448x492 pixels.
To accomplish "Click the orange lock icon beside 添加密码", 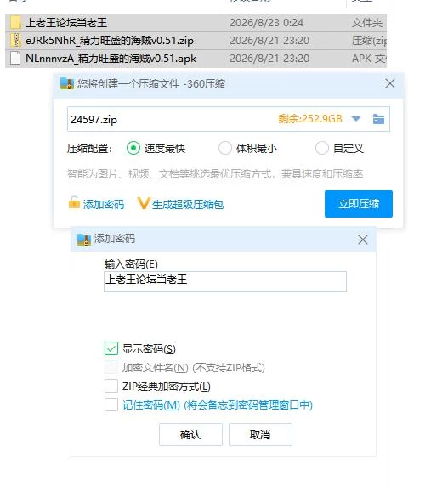I will point(74,202).
